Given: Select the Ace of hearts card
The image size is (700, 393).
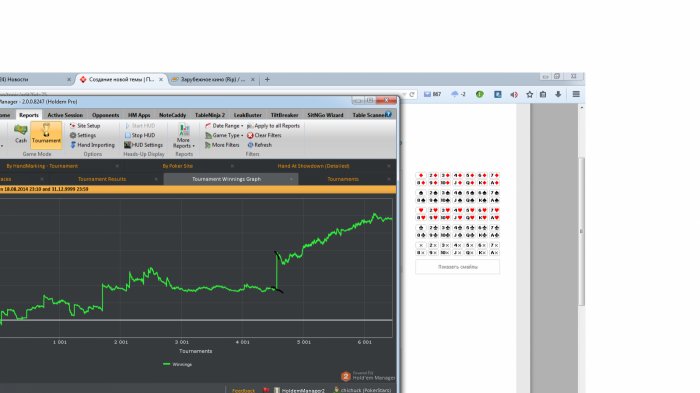Looking at the screenshot, I should pyautogui.click(x=494, y=218).
